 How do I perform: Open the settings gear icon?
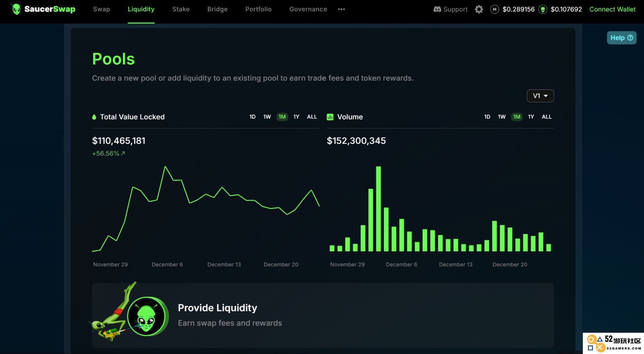point(479,9)
